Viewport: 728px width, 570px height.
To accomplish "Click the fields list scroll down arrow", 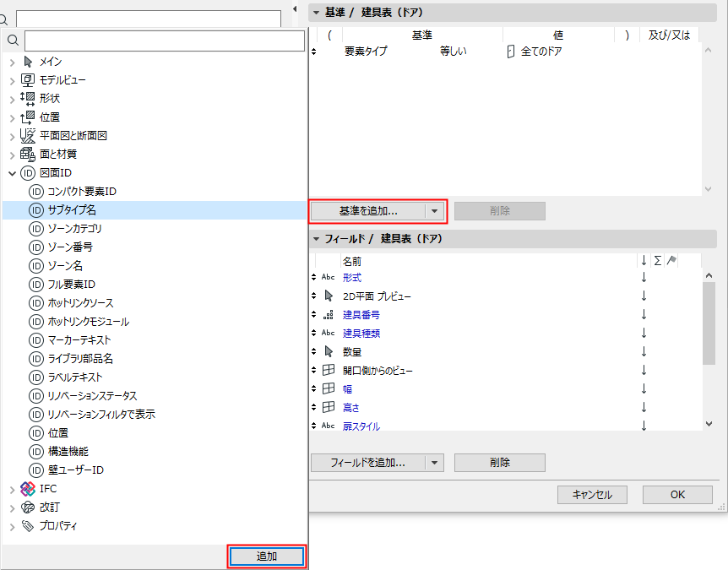I will (709, 423).
